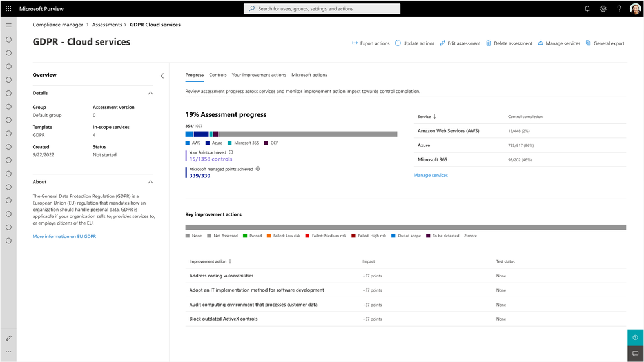Switch to the Controls tab
This screenshot has width=644, height=362.
[218, 75]
